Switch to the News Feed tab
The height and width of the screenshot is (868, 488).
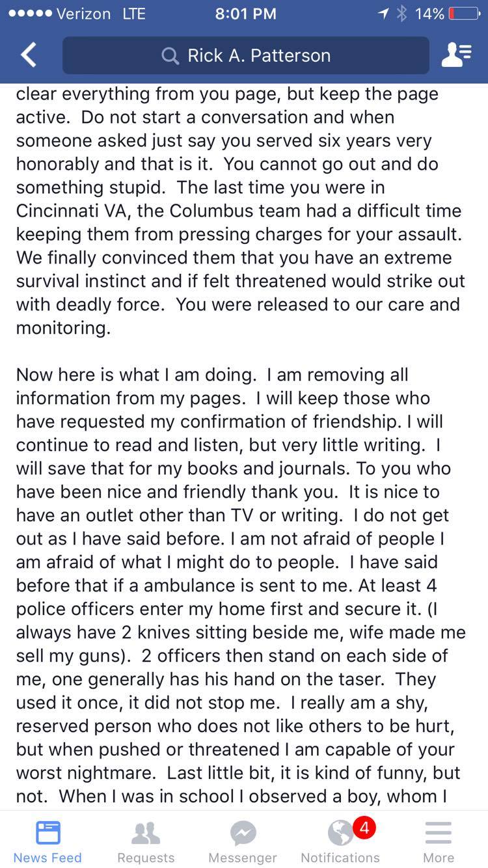pyautogui.click(x=47, y=841)
